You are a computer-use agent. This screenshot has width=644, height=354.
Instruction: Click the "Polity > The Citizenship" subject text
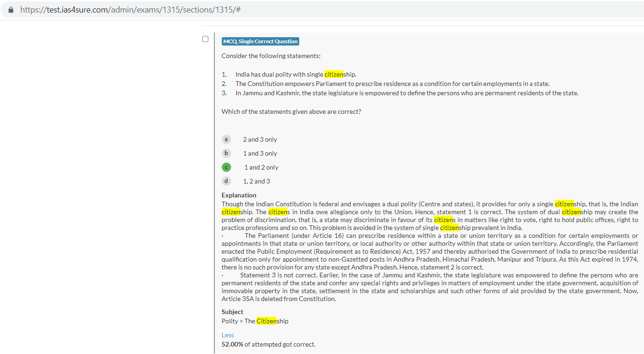[255, 321]
